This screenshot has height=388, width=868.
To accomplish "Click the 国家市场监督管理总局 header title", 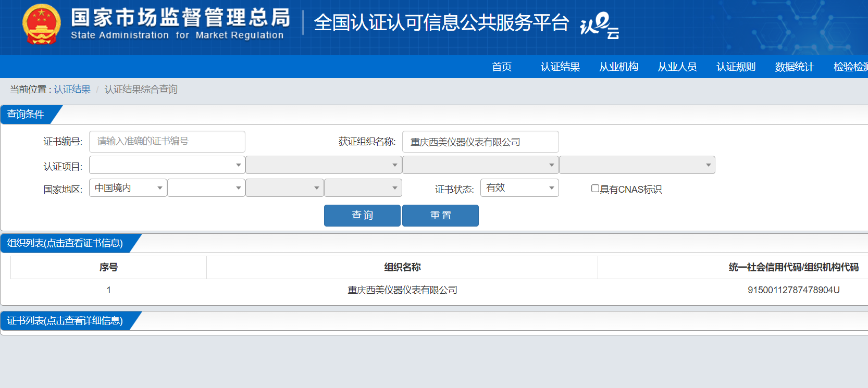I will pyautogui.click(x=180, y=18).
